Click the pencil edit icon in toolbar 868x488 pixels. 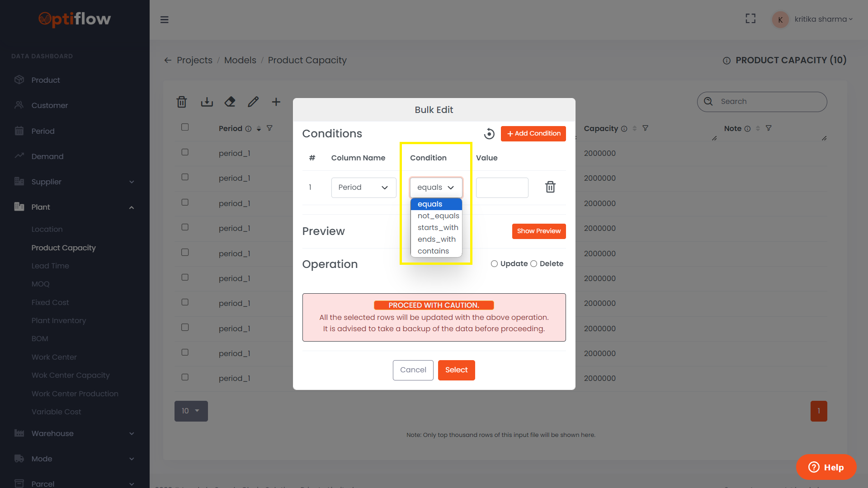(x=253, y=102)
